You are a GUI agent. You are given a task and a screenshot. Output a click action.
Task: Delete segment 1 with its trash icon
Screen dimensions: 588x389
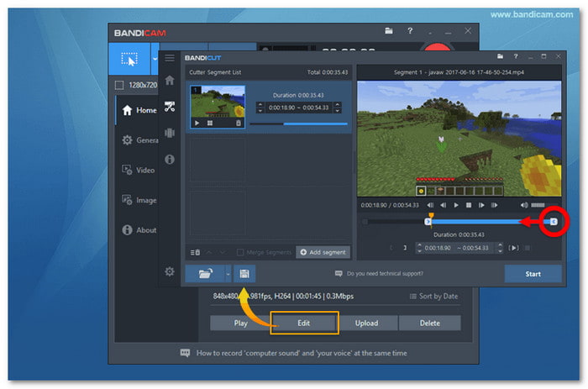(x=238, y=123)
